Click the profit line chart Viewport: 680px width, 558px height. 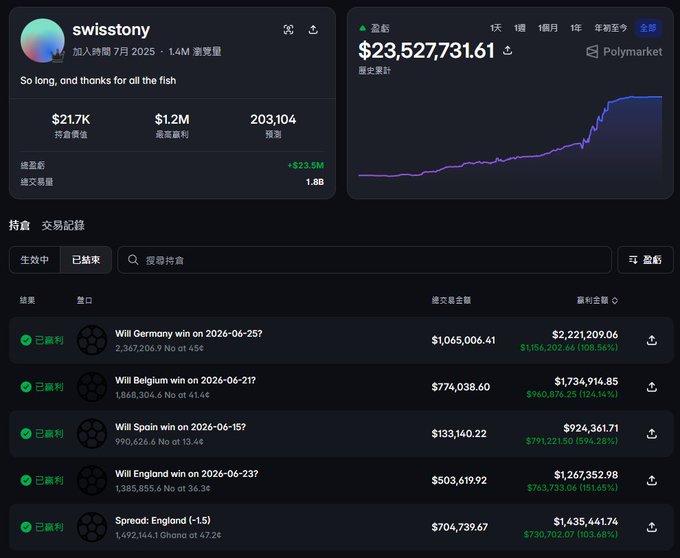pyautogui.click(x=510, y=137)
